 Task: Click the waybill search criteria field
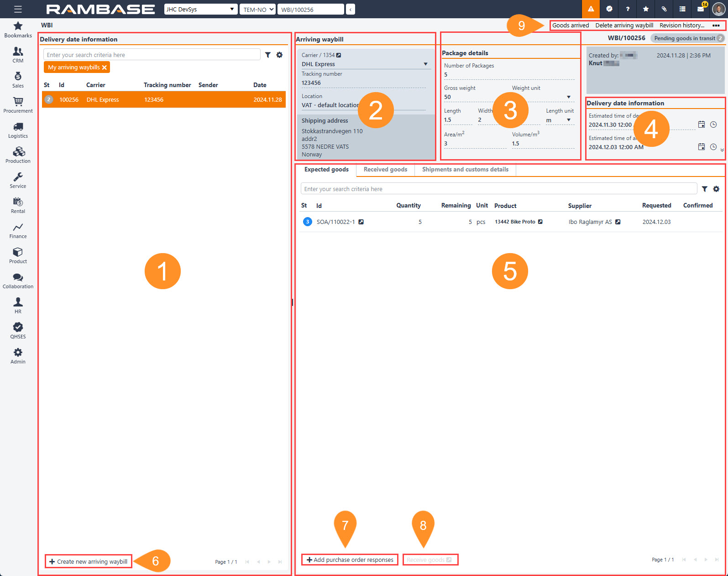152,55
